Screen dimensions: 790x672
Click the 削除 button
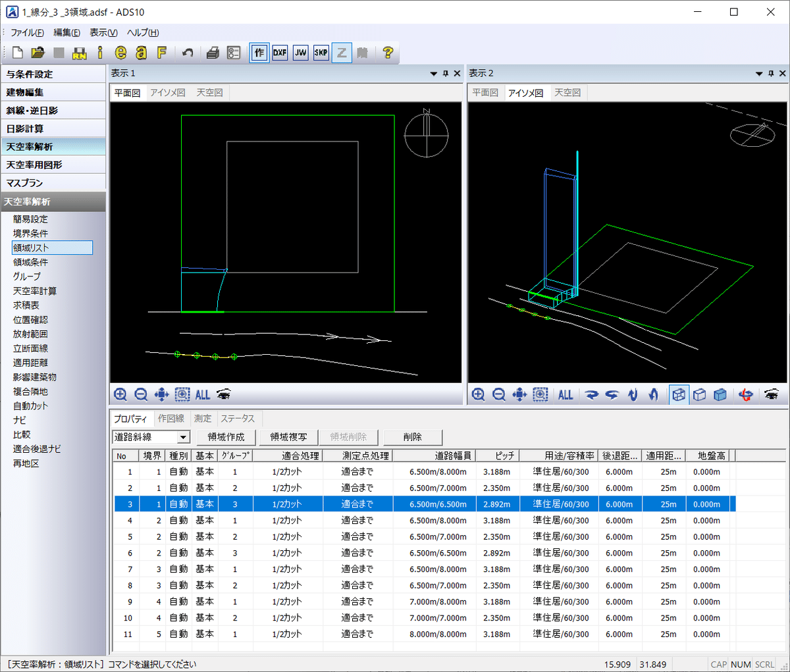[x=413, y=437]
